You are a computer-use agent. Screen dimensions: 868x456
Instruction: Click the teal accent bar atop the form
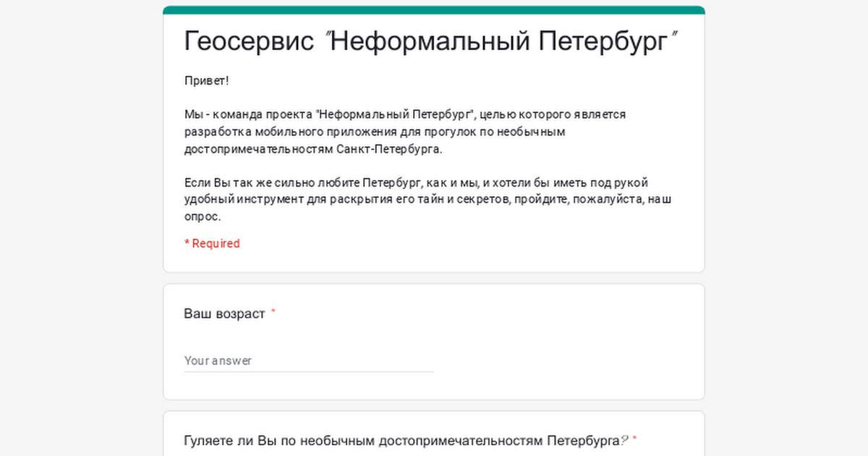pos(434,10)
